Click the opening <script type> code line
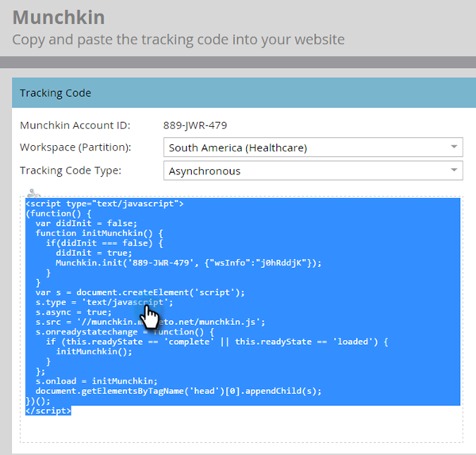The width and height of the screenshot is (476, 455). tap(105, 204)
